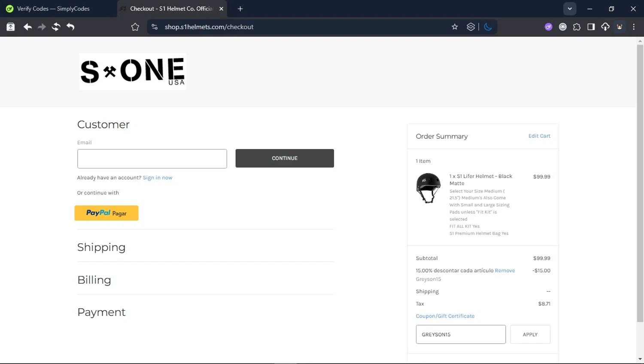Open a new browser tab
The width and height of the screenshot is (644, 364).
coord(240,9)
